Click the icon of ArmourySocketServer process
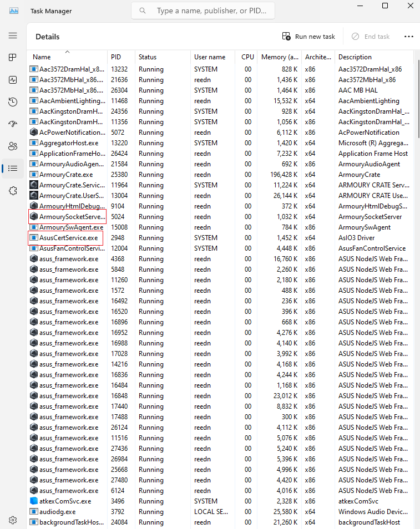This screenshot has height=529, width=420. pyautogui.click(x=33, y=217)
